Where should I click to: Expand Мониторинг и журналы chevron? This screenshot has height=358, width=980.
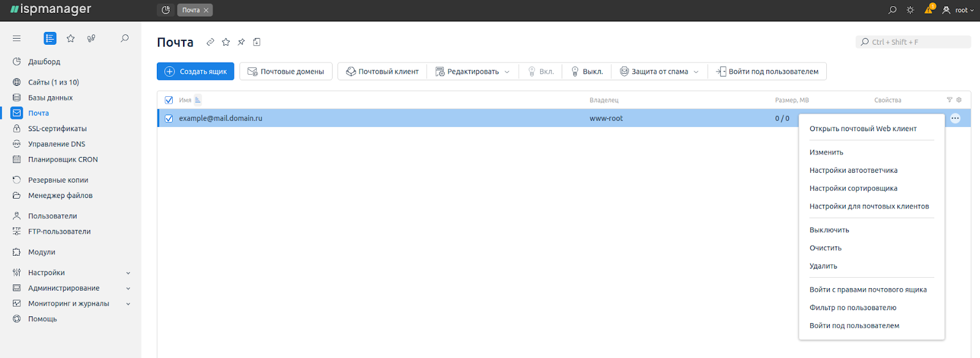click(128, 303)
